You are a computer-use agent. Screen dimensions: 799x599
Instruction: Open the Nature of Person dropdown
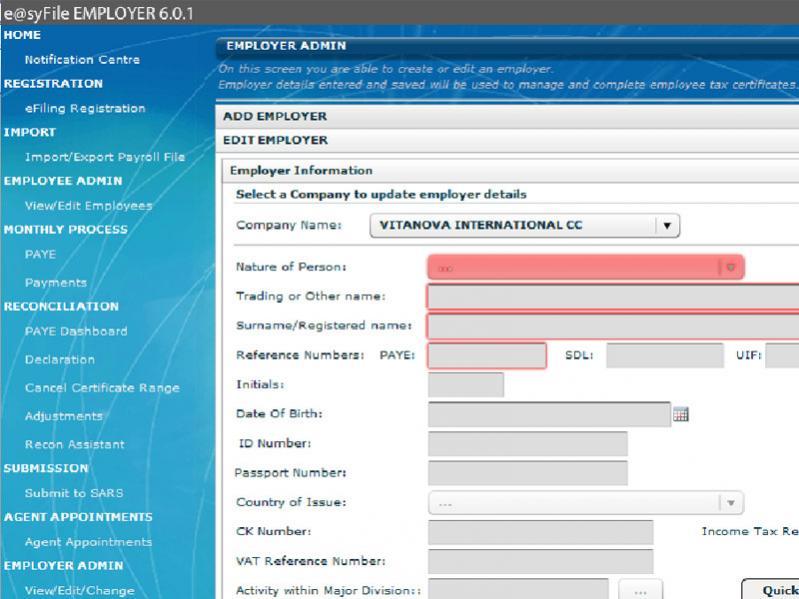pyautogui.click(x=731, y=268)
